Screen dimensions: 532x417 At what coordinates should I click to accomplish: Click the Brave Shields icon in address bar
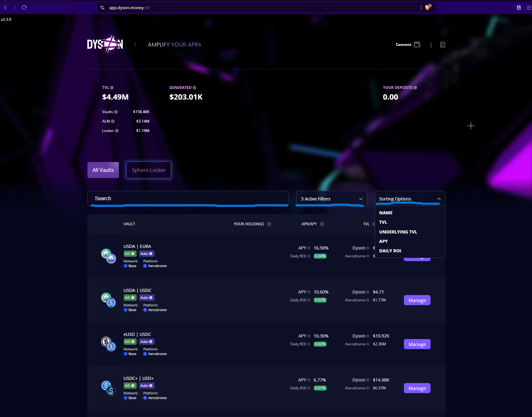427,8
